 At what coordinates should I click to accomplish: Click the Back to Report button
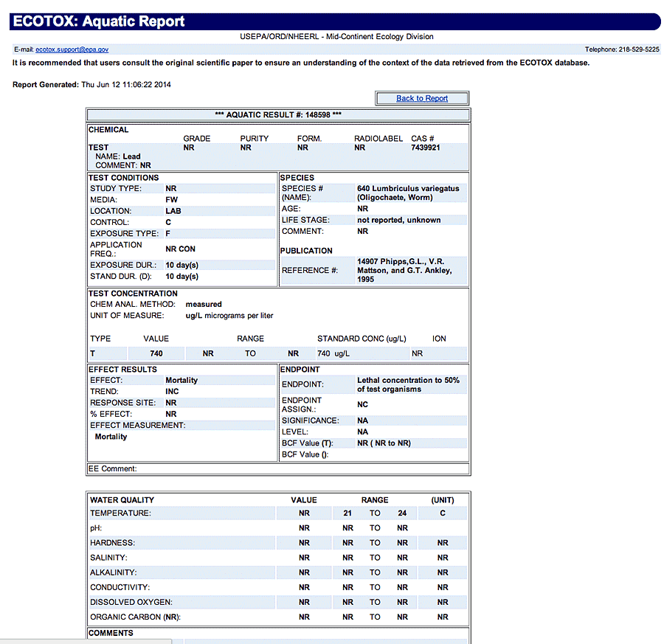[421, 98]
